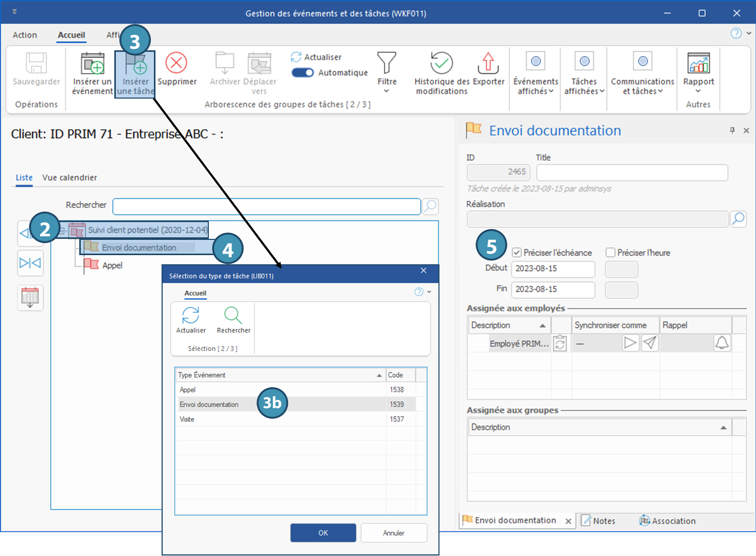Switch to Vue calendrier tab
The image size is (756, 556).
[x=70, y=177]
